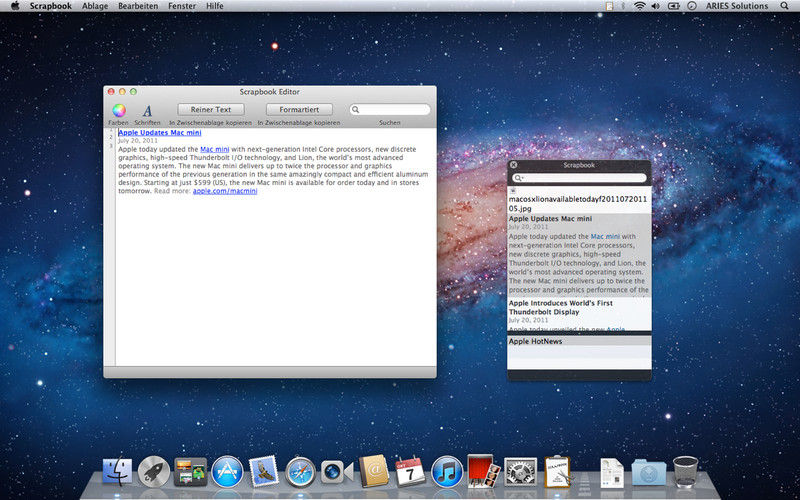Open the Hilfe menu
800x500 pixels.
[x=215, y=6]
